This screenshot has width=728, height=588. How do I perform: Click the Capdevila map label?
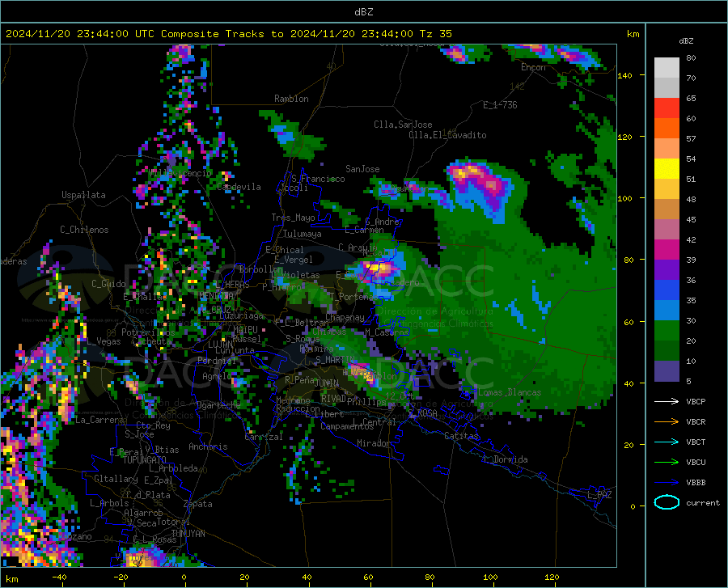tap(239, 187)
